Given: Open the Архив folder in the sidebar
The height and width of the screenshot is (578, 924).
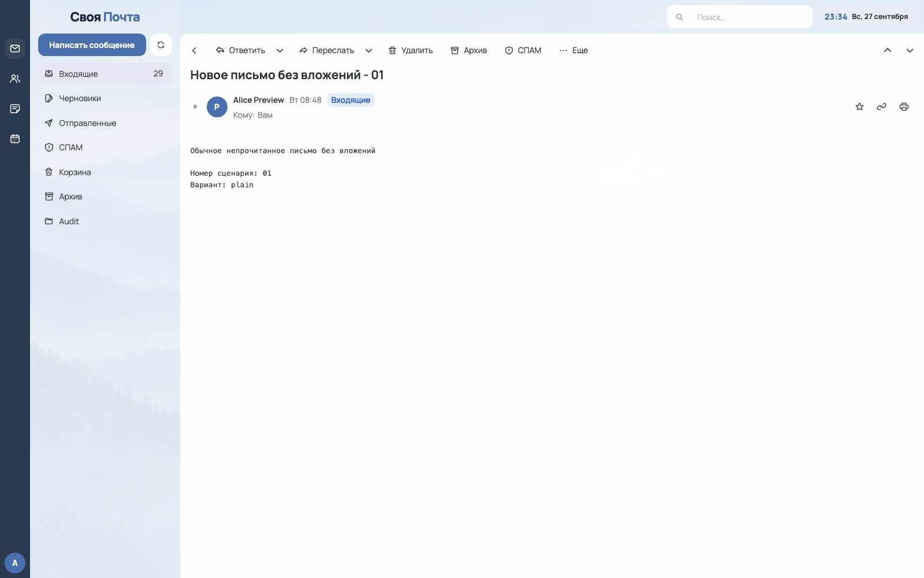Looking at the screenshot, I should [x=105, y=197].
